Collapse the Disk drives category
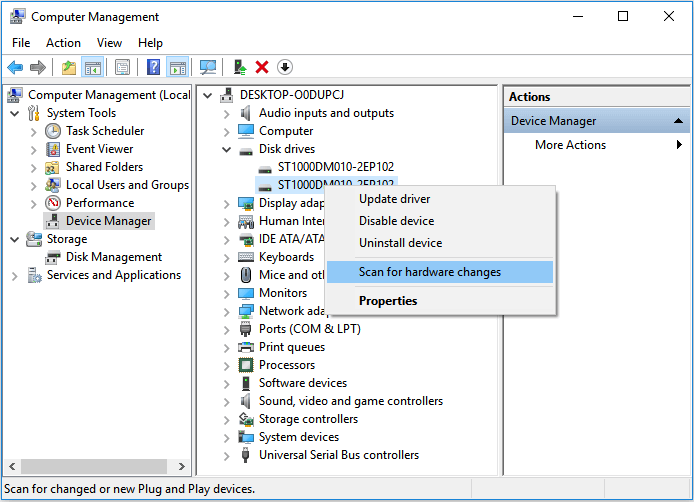 pyautogui.click(x=228, y=149)
